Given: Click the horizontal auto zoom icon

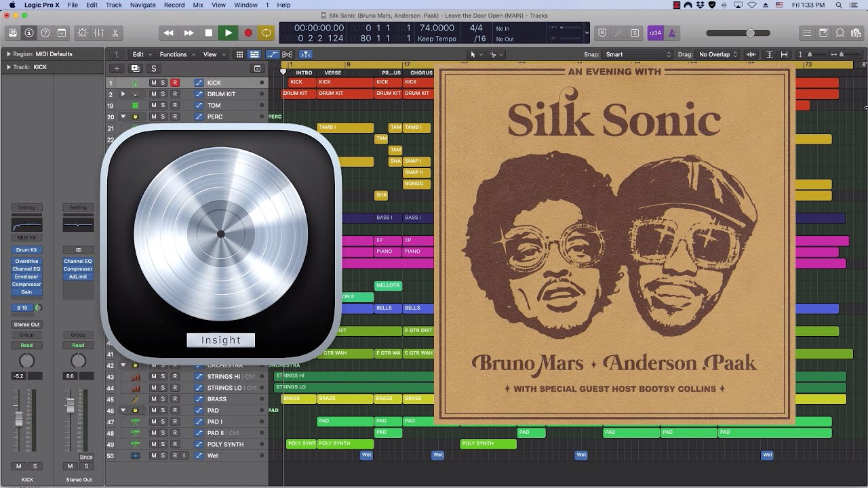Looking at the screenshot, I should [x=785, y=54].
